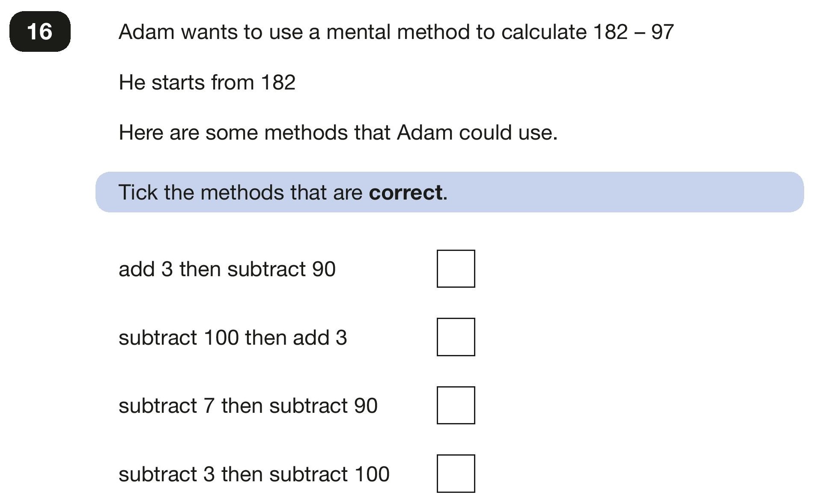Click the blue 'Tick the methods' instruction banner
826x504 pixels.
(450, 192)
